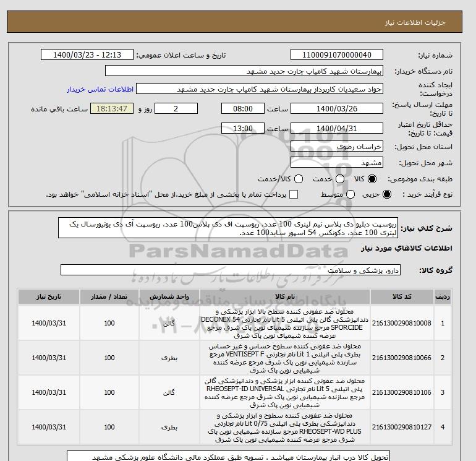Click the quantity 100 in row 1

pyautogui.click(x=109, y=324)
